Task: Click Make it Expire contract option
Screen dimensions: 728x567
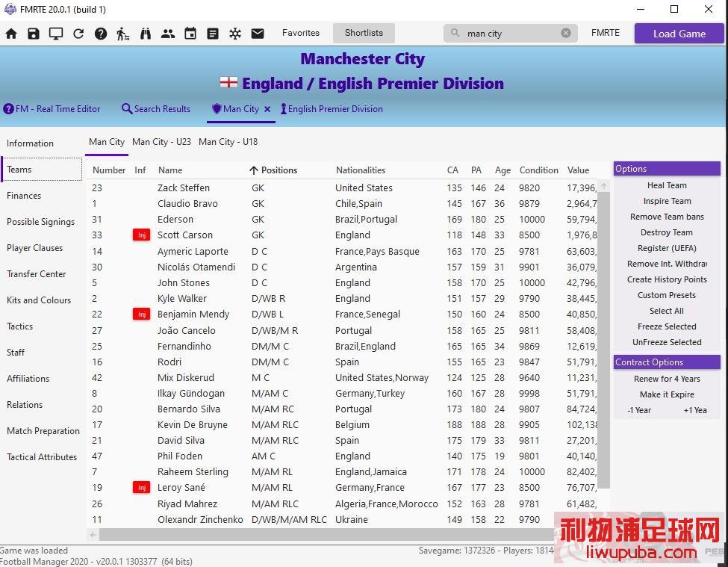Action: 667,394
